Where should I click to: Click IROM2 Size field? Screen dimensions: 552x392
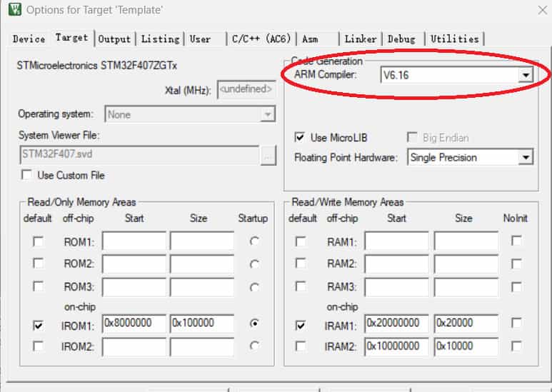tap(202, 346)
